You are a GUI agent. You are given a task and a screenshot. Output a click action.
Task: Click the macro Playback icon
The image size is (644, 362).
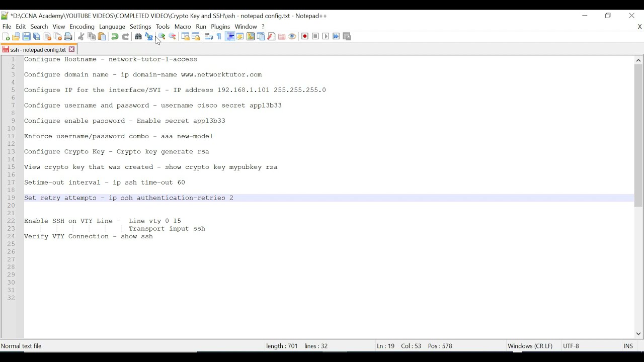coord(326,37)
